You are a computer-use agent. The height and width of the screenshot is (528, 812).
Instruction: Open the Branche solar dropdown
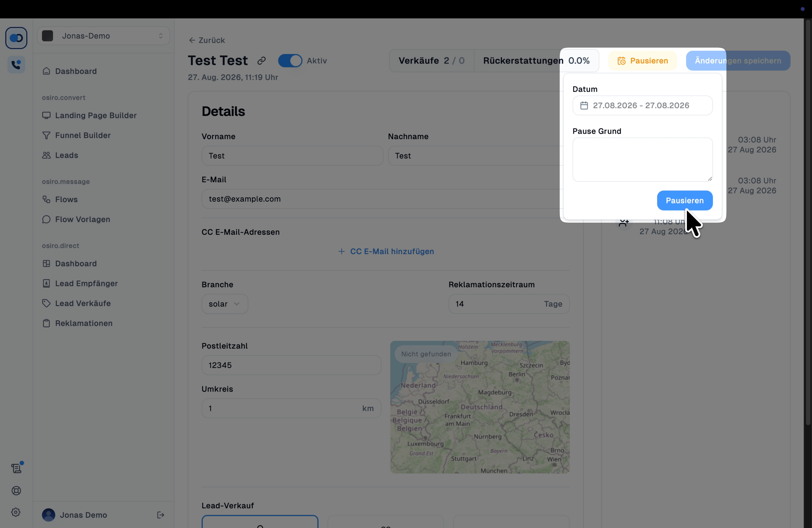[x=225, y=304]
